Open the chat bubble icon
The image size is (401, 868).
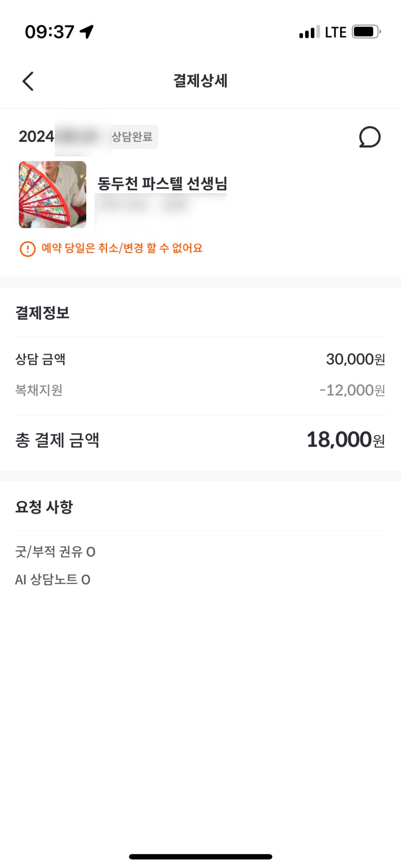(x=369, y=137)
